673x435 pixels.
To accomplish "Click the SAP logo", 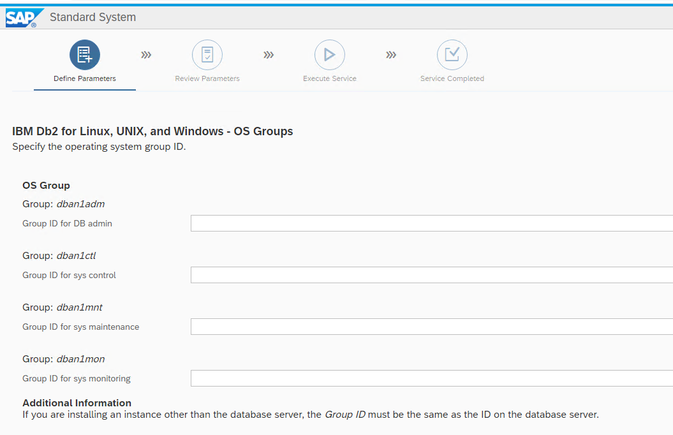I will click(24, 18).
